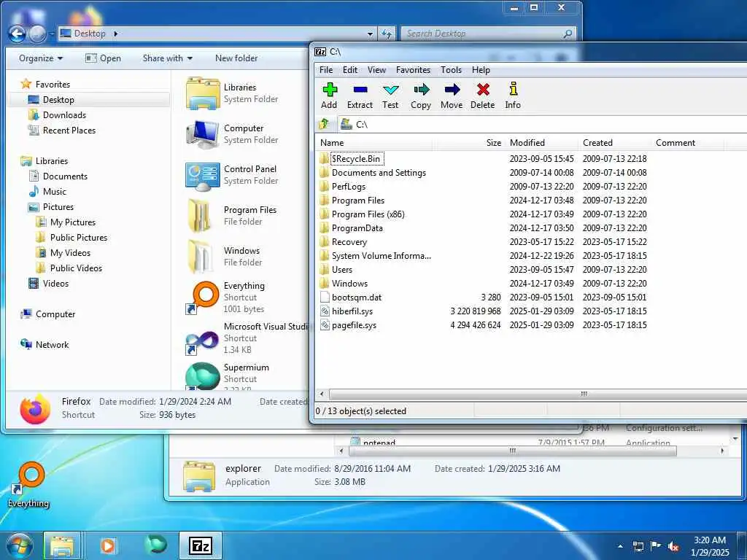The image size is (747, 560).
Task: Select Public Pictures in navigation pane
Action: [x=79, y=238]
